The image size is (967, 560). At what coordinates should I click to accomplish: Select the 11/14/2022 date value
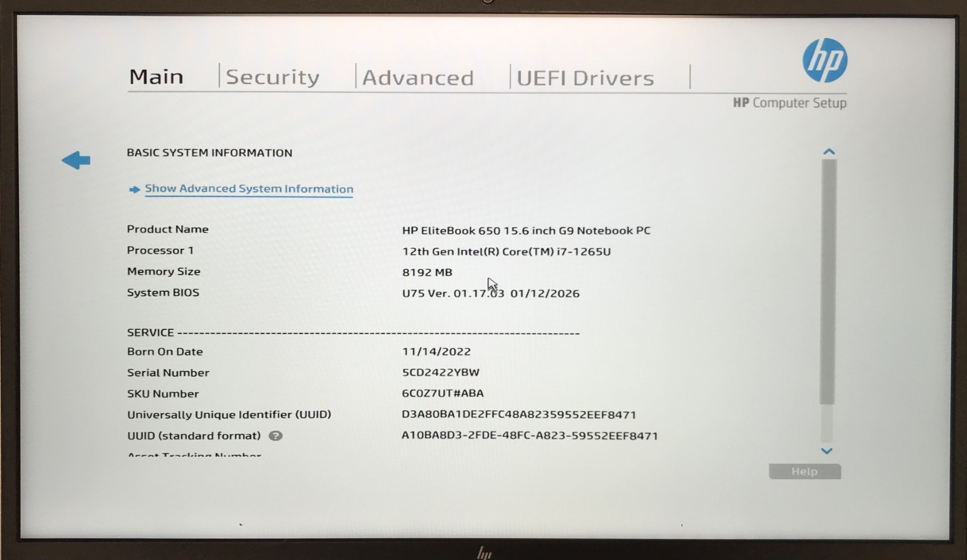click(436, 352)
